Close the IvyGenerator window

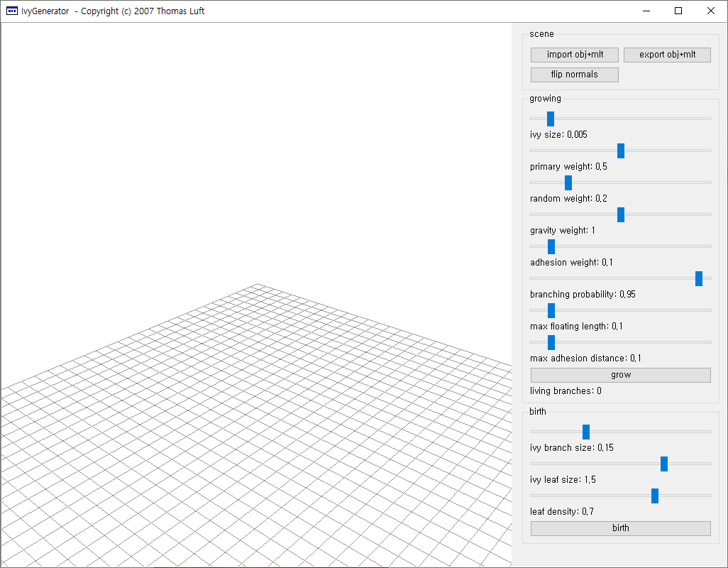[711, 11]
